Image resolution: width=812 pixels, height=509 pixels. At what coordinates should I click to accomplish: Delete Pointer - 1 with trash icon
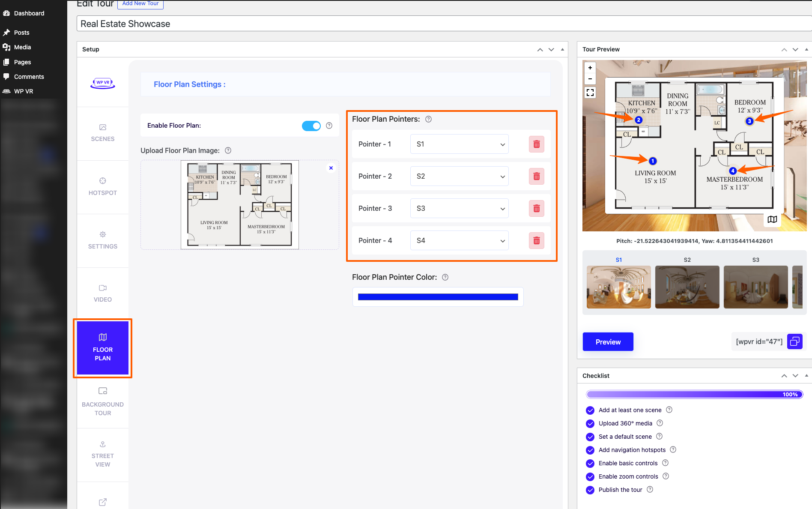tap(536, 144)
